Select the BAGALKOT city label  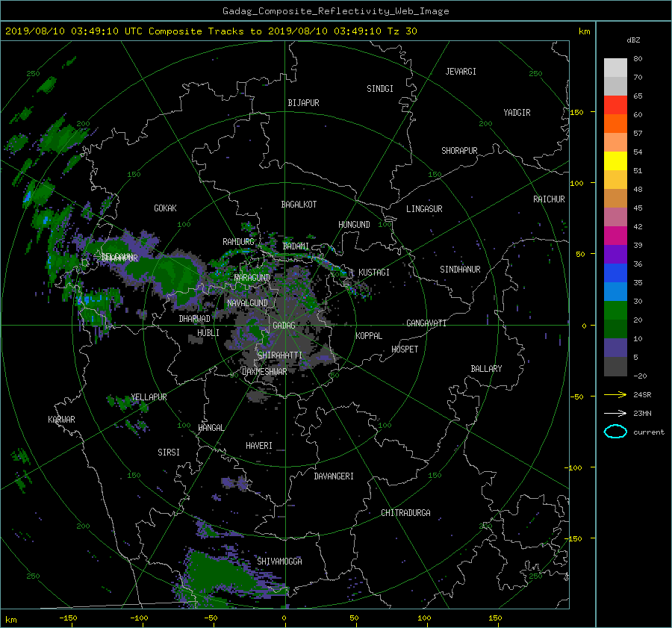pyautogui.click(x=299, y=205)
